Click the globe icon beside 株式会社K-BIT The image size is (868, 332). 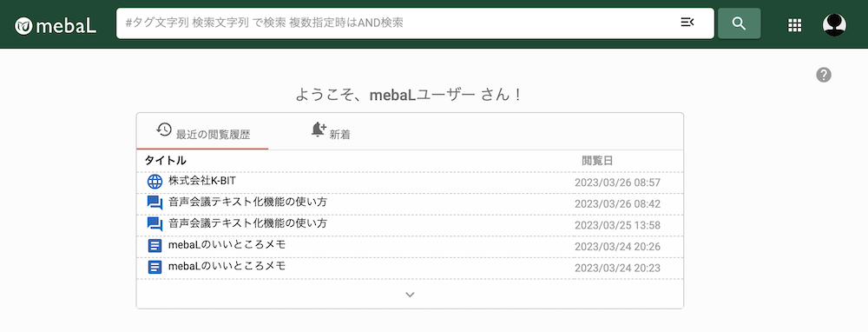coord(155,182)
